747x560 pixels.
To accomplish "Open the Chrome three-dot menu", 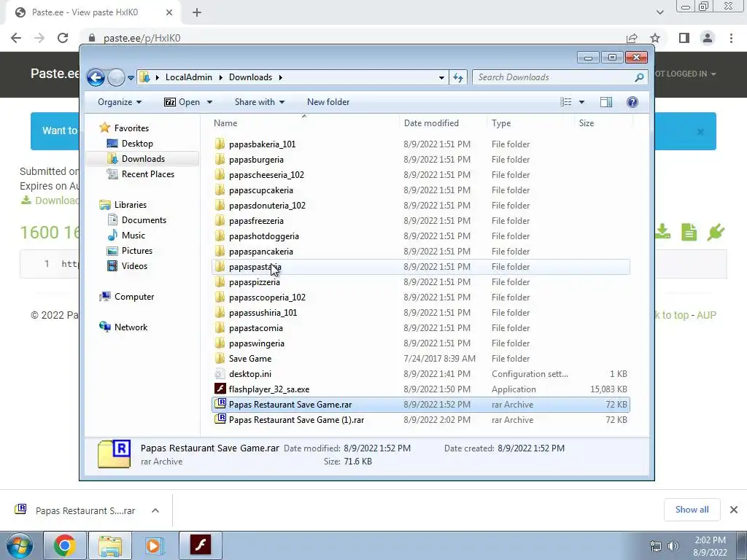I will pyautogui.click(x=731, y=38).
